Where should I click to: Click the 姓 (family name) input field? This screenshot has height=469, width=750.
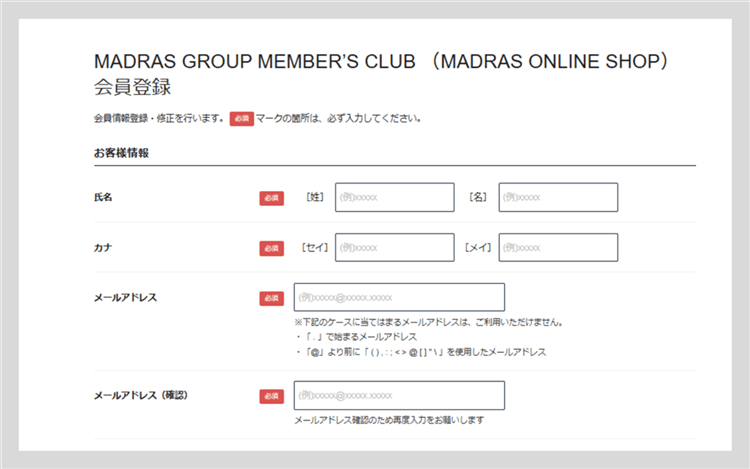click(395, 197)
